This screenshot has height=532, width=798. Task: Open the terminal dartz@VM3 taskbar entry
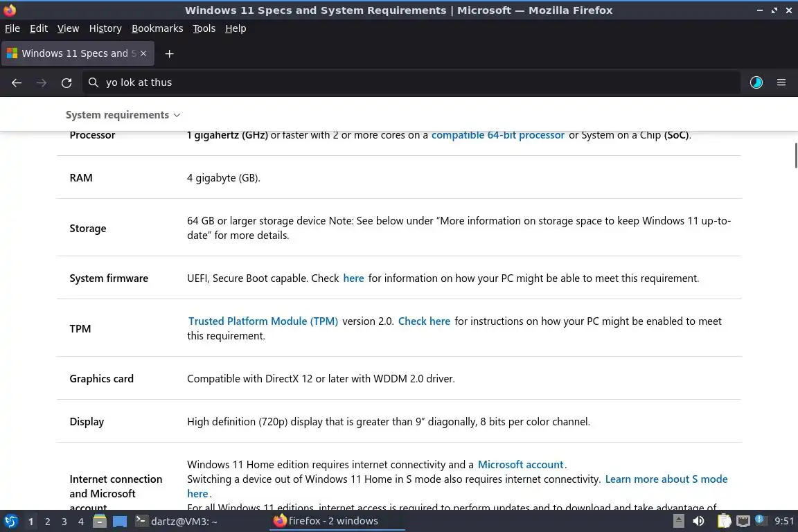(176, 521)
